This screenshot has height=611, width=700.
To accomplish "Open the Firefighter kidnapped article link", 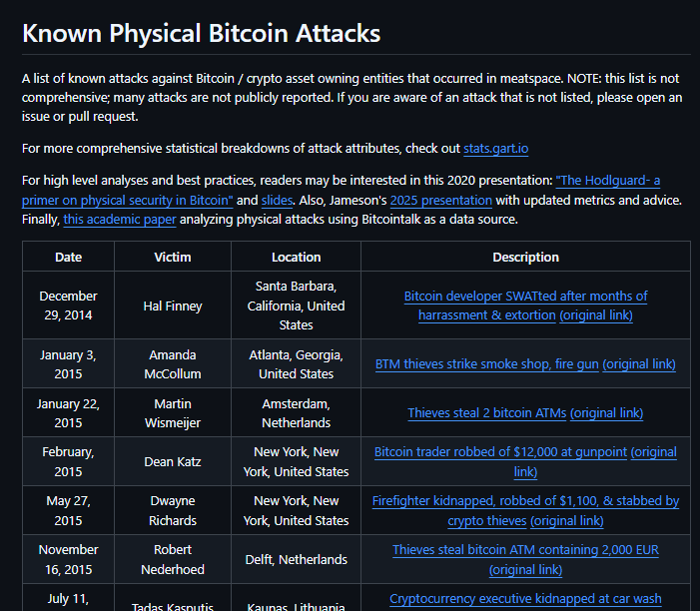I will tap(525, 501).
